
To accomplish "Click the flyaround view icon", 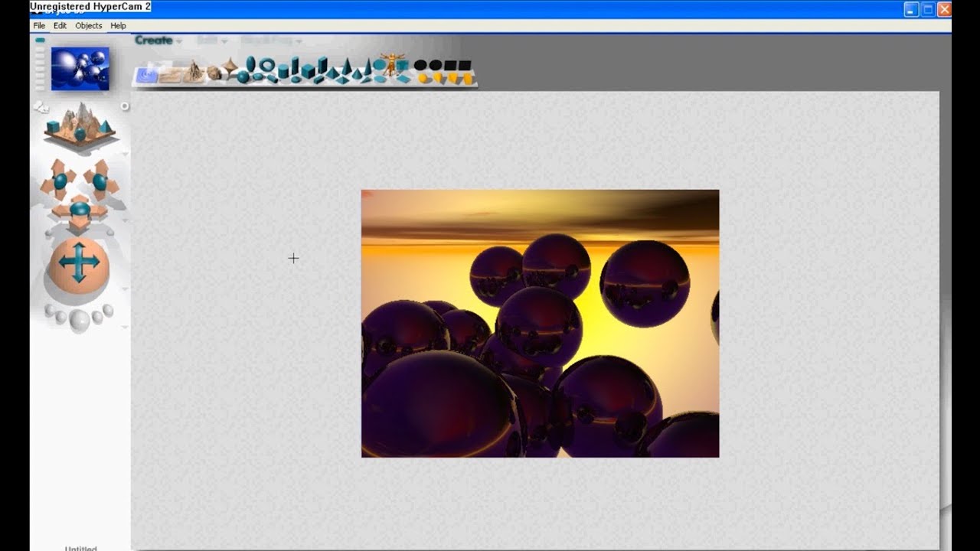I will [41, 107].
